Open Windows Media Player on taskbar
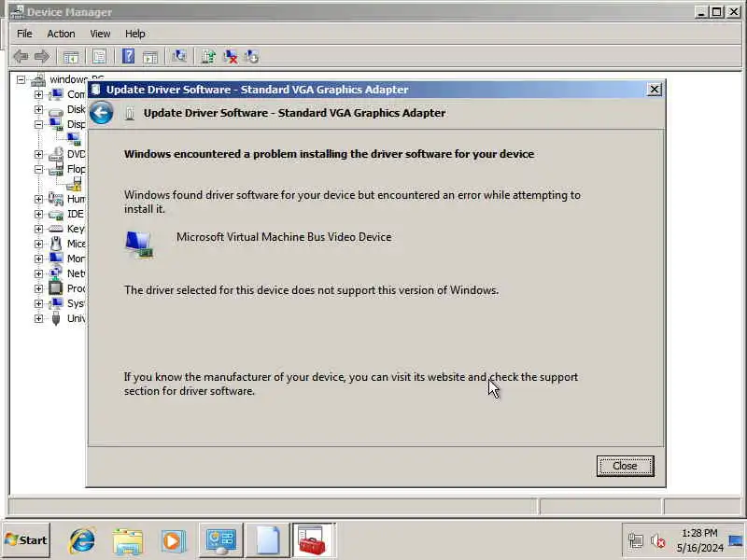This screenshot has height=560, width=747. (173, 541)
